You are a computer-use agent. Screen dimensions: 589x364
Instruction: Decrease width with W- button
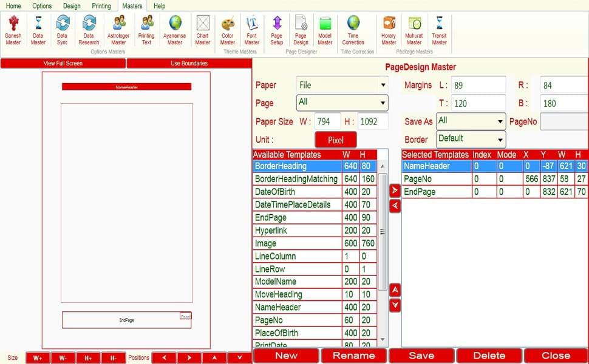click(x=63, y=358)
